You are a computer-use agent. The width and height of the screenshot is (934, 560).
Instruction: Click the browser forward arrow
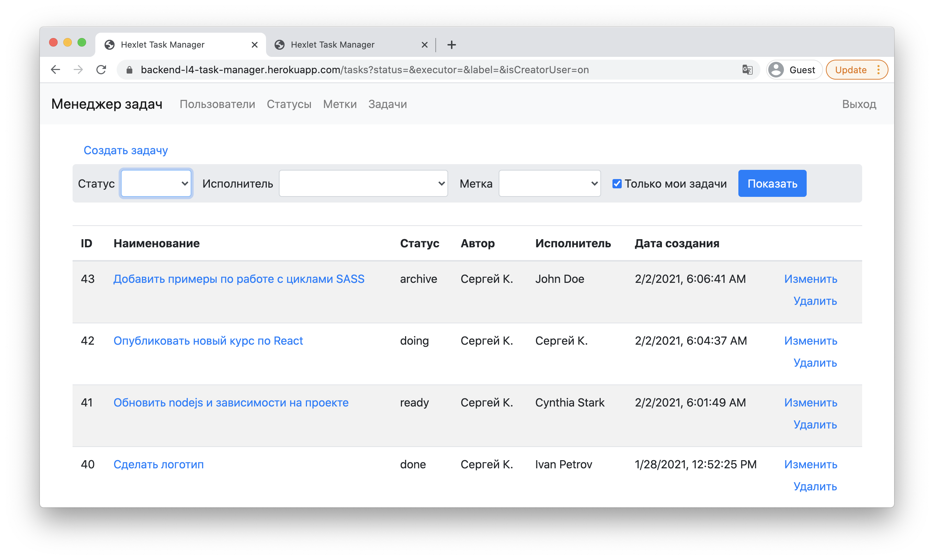click(x=78, y=69)
